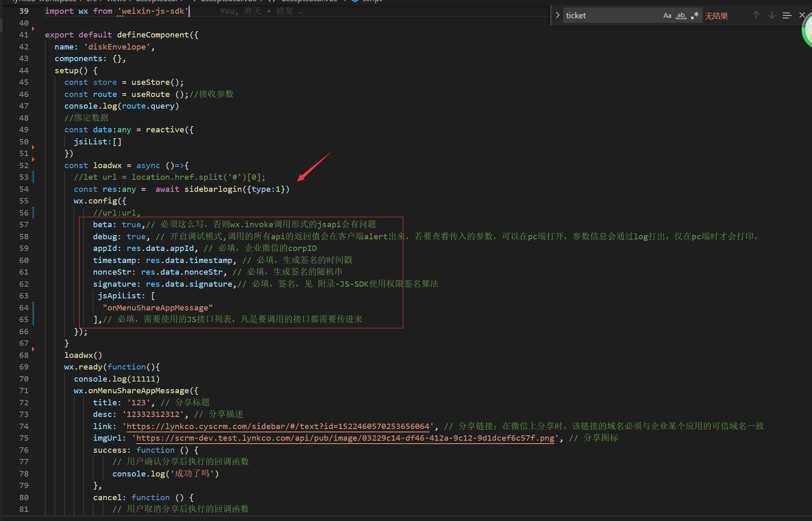Go to previous match arrow
The image size is (812, 521).
[756, 15]
